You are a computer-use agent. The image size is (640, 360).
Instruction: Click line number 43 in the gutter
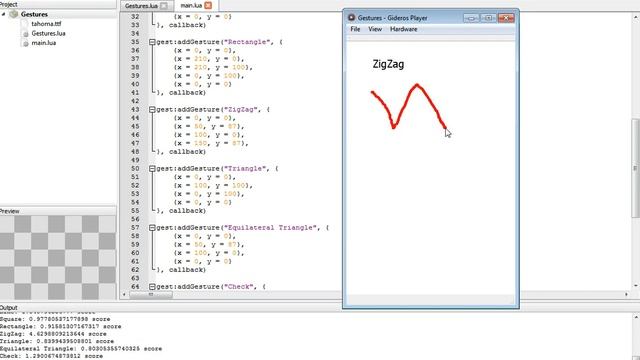pos(135,109)
